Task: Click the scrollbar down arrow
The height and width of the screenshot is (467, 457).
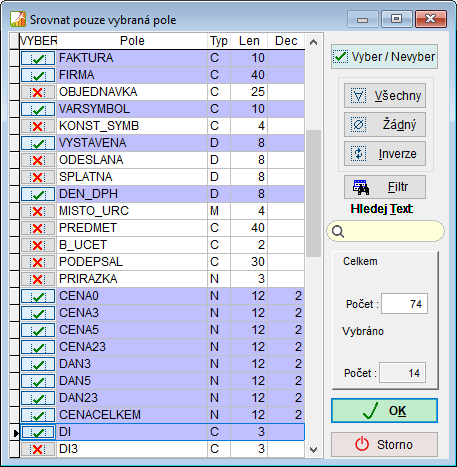Action: click(x=313, y=450)
